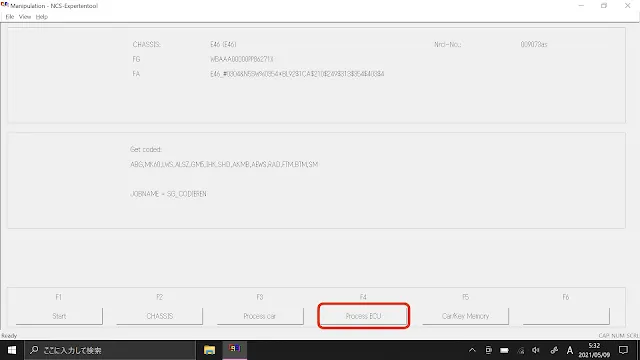
Task: Click the pen/link tray icon
Action: click(x=554, y=350)
